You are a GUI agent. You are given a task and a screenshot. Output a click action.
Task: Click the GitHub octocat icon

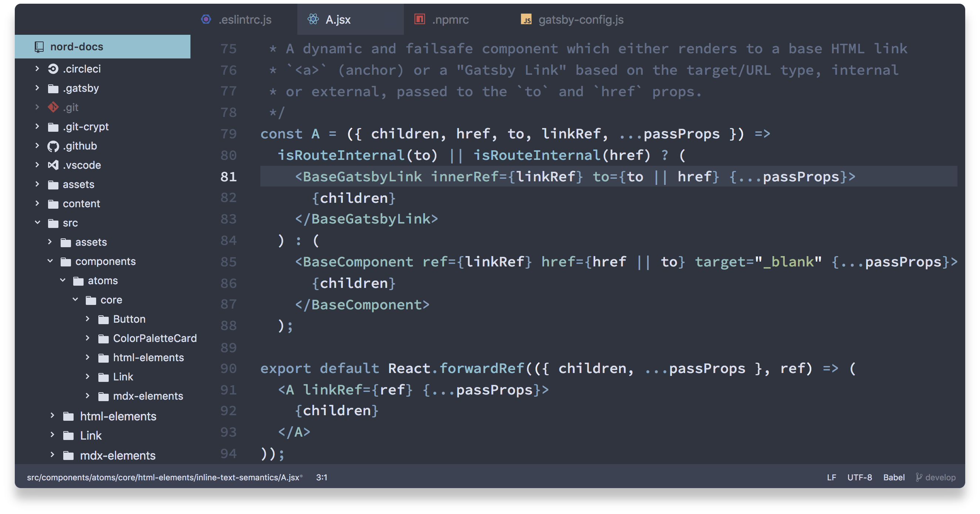pyautogui.click(x=53, y=146)
